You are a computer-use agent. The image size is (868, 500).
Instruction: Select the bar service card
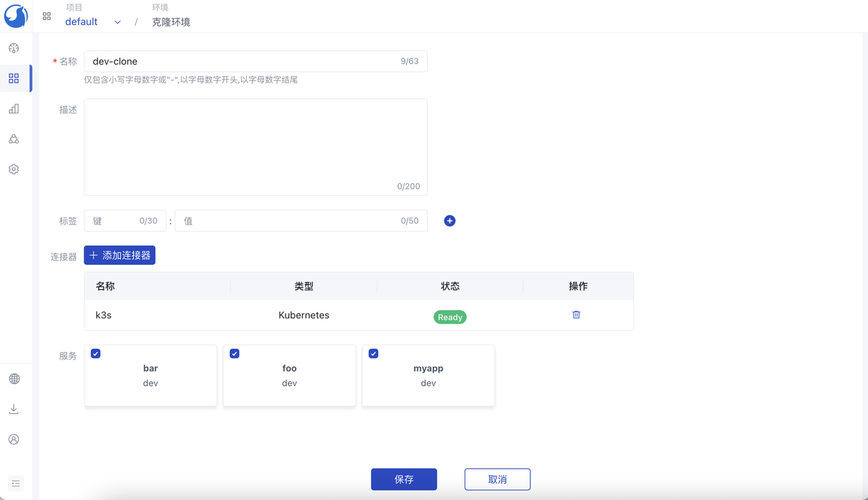151,376
